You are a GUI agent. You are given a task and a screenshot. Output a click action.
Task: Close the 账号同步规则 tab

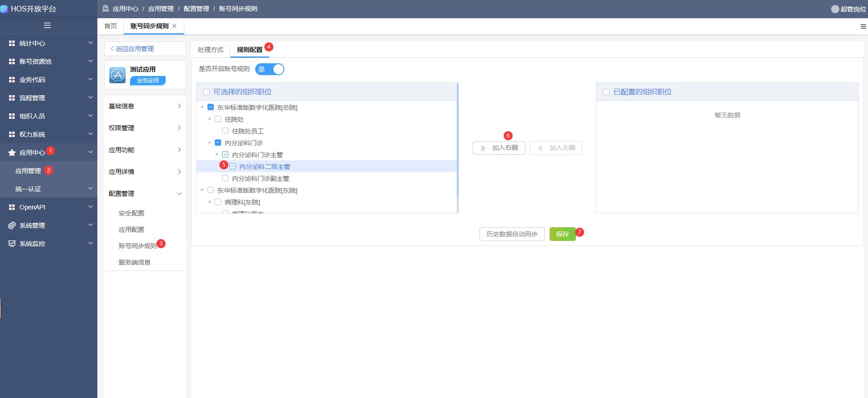tap(174, 26)
